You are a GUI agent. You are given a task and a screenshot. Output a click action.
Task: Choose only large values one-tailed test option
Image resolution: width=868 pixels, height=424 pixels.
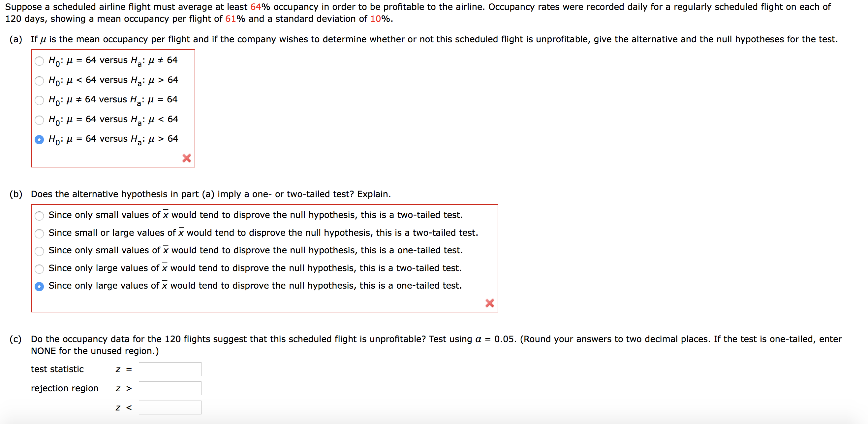[39, 286]
